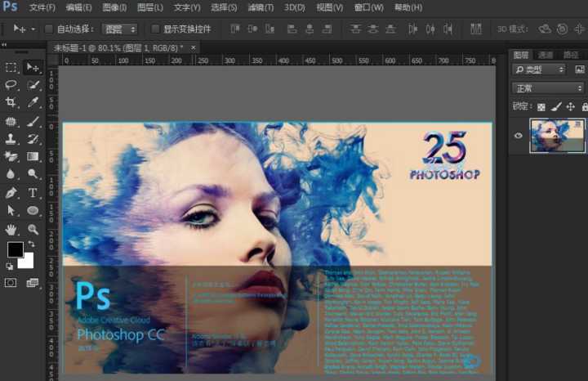Open the 文件(F) menu
The image size is (588, 381).
click(x=42, y=7)
